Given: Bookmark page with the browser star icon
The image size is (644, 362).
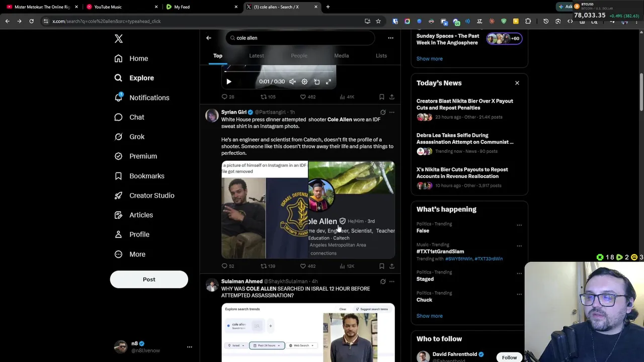Looking at the screenshot, I should coord(378,21).
